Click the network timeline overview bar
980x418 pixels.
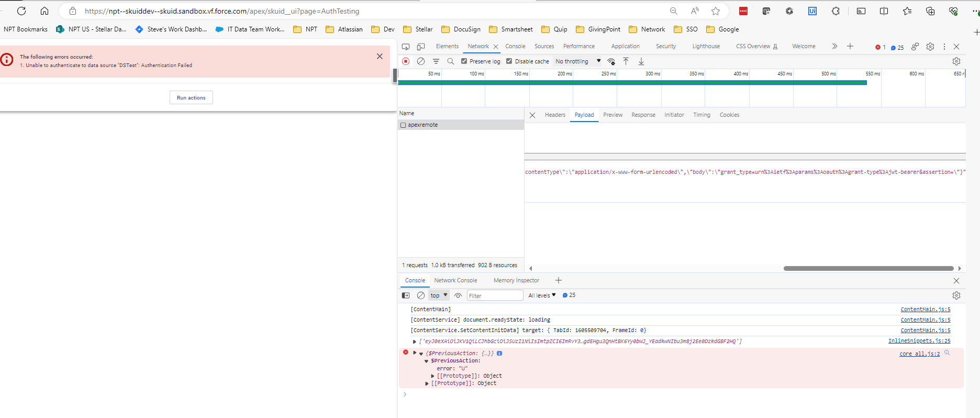click(x=632, y=83)
